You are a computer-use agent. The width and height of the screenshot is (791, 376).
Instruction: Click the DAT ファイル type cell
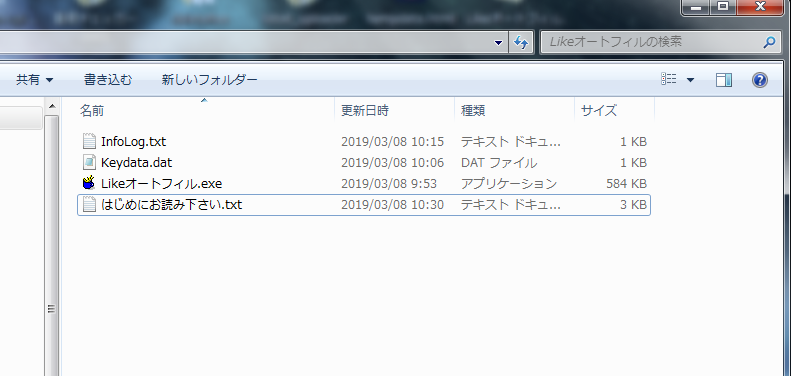(498, 163)
